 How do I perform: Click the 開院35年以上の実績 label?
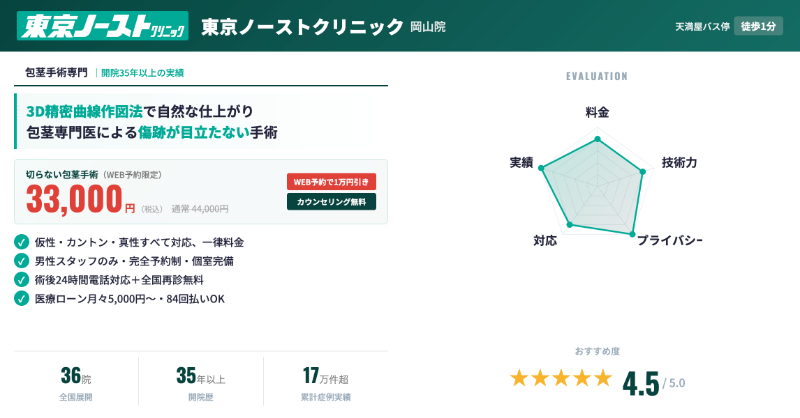click(142, 73)
